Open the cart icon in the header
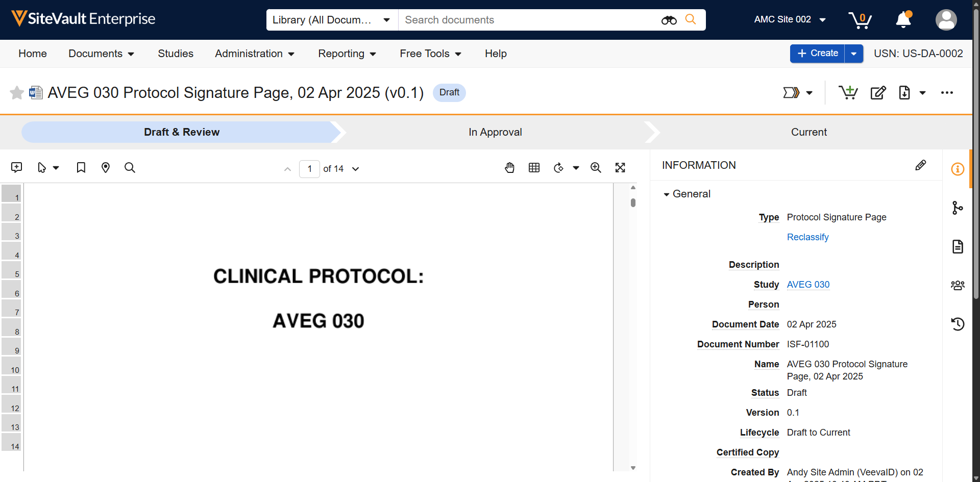This screenshot has width=980, height=482. point(860,20)
